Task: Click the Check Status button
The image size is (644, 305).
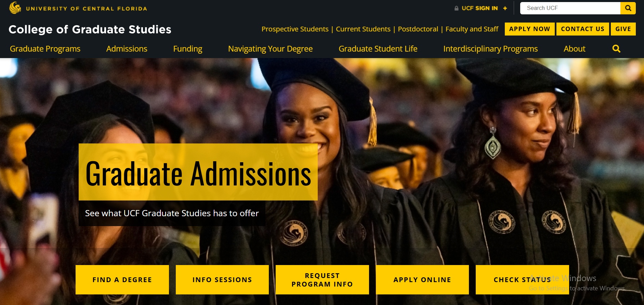Action: 522,280
